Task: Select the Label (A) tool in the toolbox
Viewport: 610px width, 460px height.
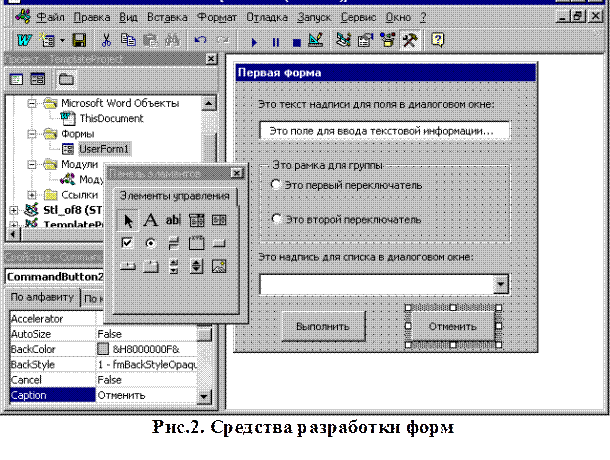Action: point(151,220)
